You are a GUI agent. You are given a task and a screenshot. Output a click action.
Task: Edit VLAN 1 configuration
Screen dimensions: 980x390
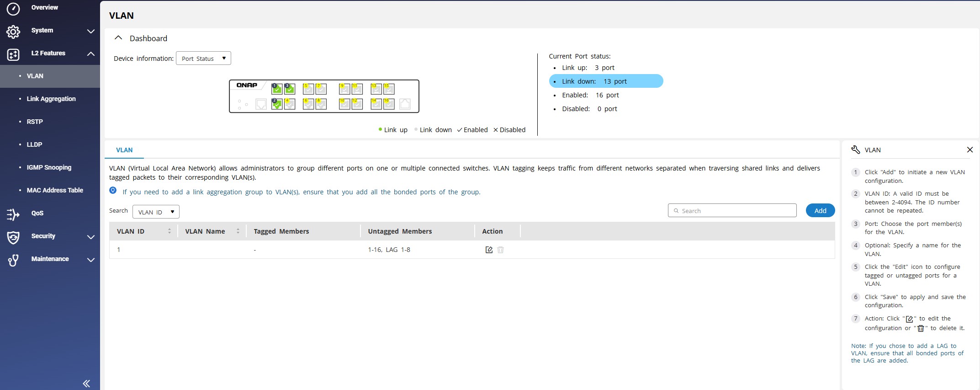[489, 250]
